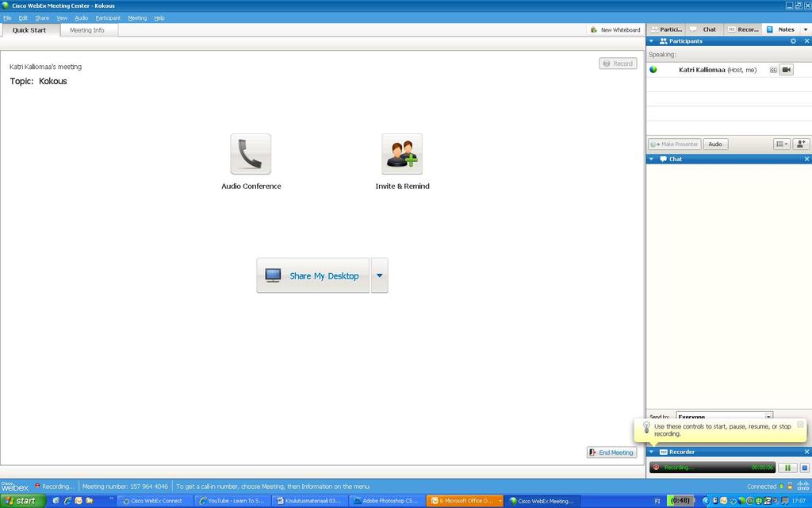Open the Invite & Remind people icon
The width and height of the screenshot is (812, 508).
(402, 154)
